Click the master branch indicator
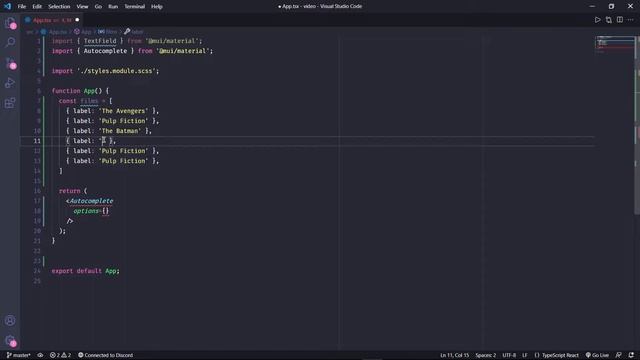640x360 pixels. pos(19,355)
